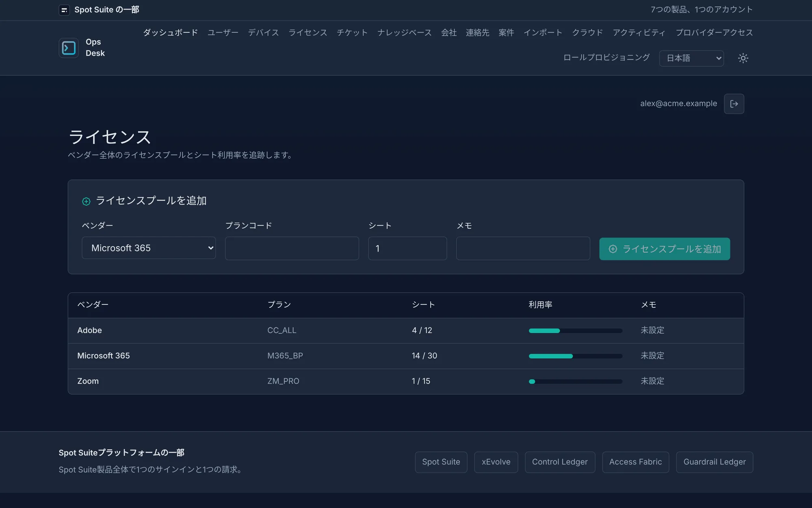Click the Microsoft 365 table row name
The height and width of the screenshot is (508, 812).
[x=104, y=356]
